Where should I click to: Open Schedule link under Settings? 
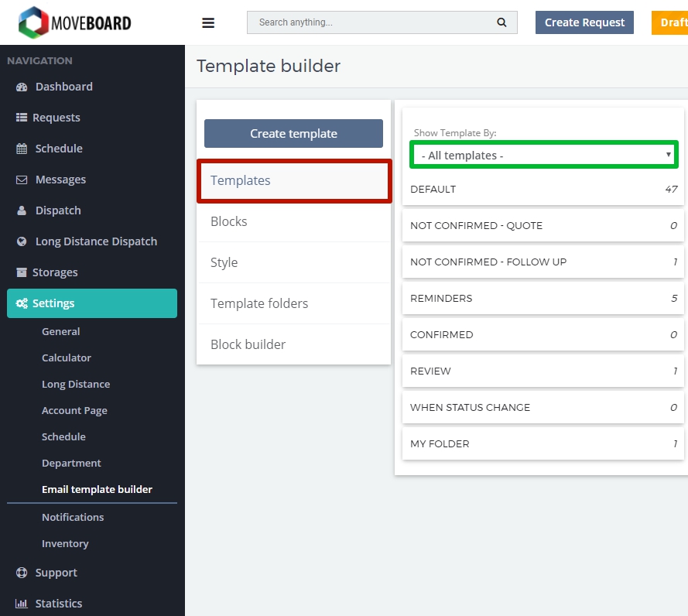(x=63, y=437)
